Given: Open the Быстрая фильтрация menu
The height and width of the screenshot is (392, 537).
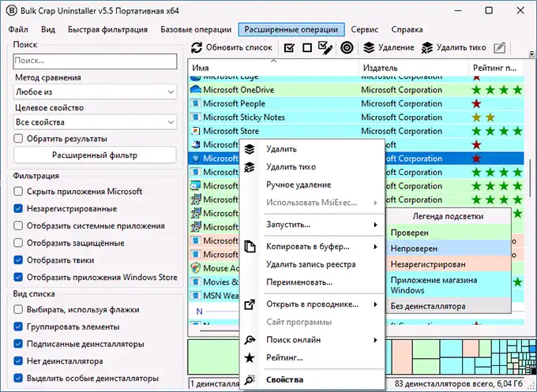Looking at the screenshot, I should pyautogui.click(x=107, y=29).
